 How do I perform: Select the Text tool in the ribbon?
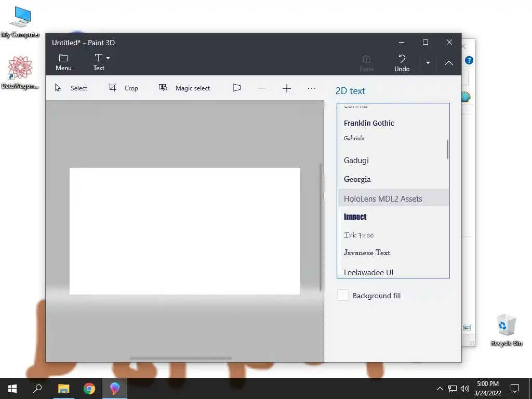click(99, 62)
